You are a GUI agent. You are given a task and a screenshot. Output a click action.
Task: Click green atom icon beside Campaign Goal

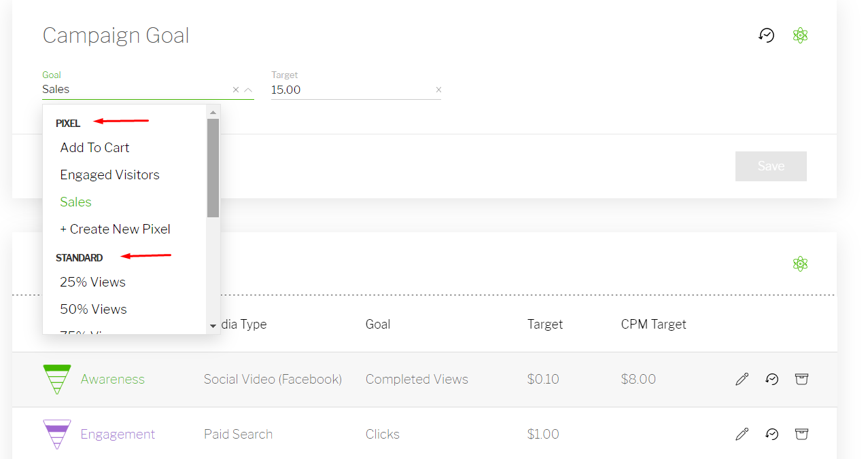click(x=800, y=35)
